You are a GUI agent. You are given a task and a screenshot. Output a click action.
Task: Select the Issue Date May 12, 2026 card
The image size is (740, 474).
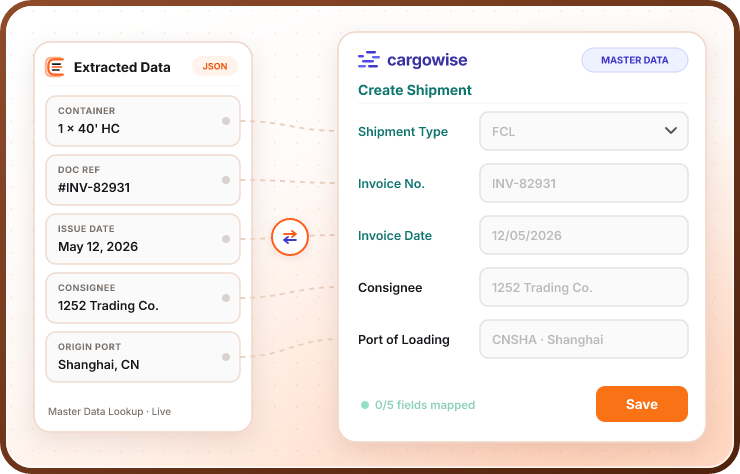tap(143, 239)
